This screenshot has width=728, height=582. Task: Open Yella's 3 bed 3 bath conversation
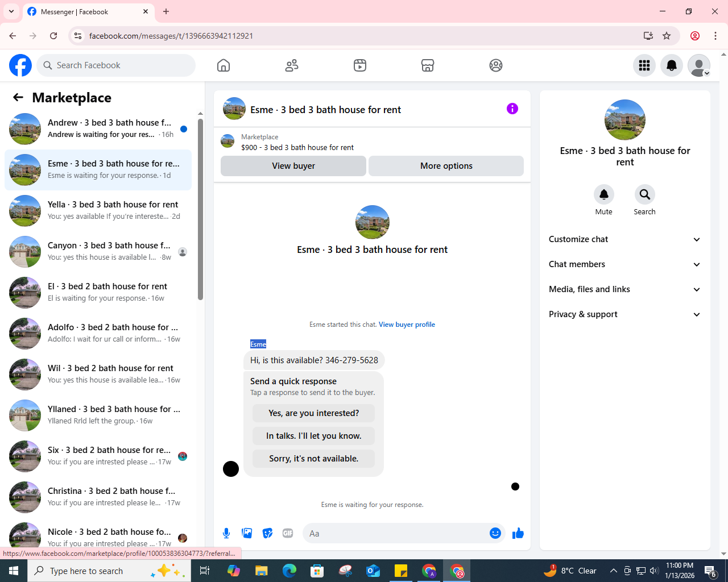click(x=98, y=211)
